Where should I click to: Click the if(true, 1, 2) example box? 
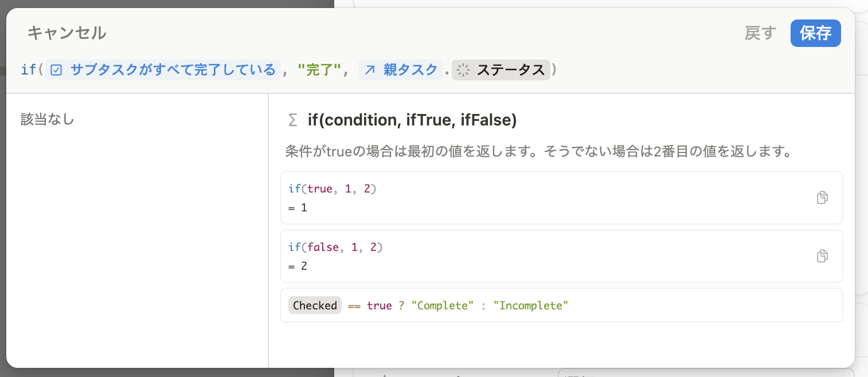tap(561, 198)
